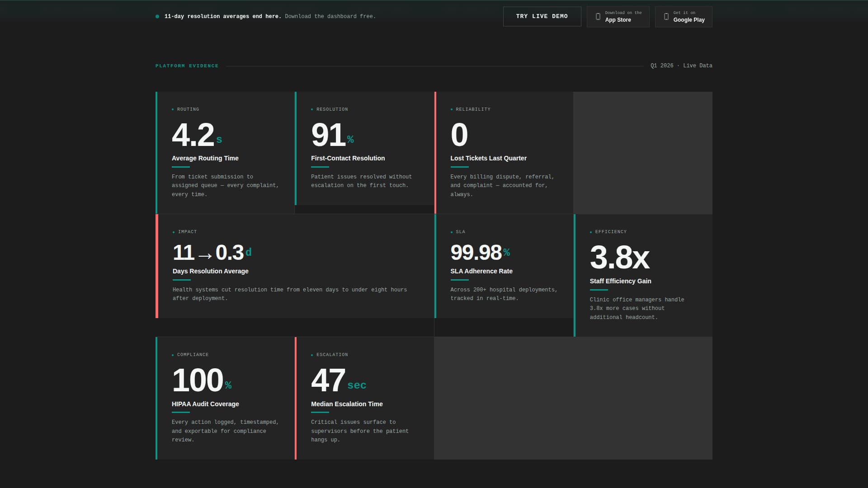Select the ESCALATION card label
Image resolution: width=868 pixels, height=488 pixels.
[x=332, y=355]
